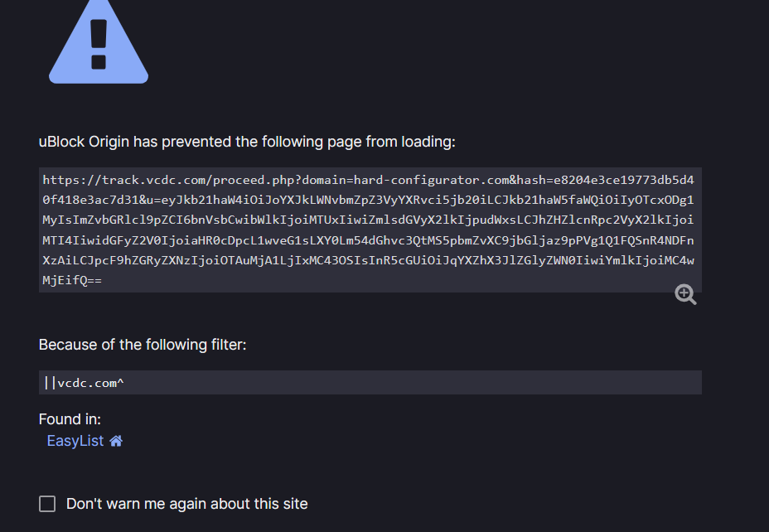Click the "Found in:" label
Viewport: 769px width, 532px height.
point(70,419)
